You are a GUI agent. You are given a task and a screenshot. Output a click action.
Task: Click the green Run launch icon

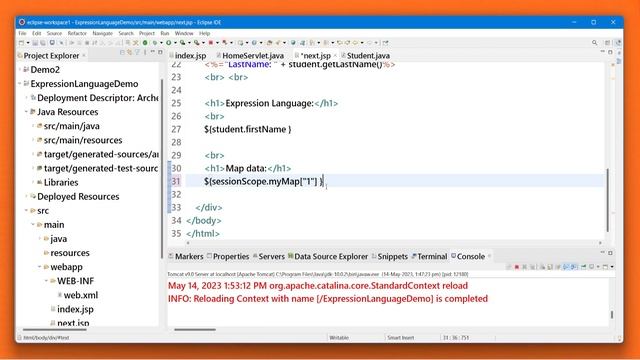point(168,42)
